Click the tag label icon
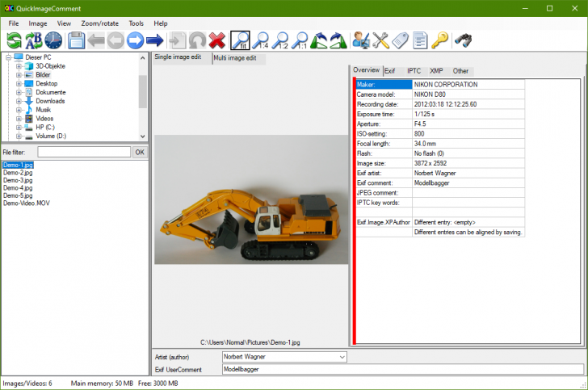The height and width of the screenshot is (390, 588). (x=400, y=40)
